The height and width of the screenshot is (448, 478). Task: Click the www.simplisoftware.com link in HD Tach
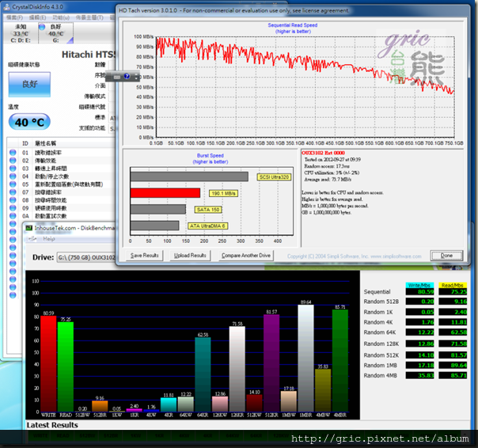396,256
